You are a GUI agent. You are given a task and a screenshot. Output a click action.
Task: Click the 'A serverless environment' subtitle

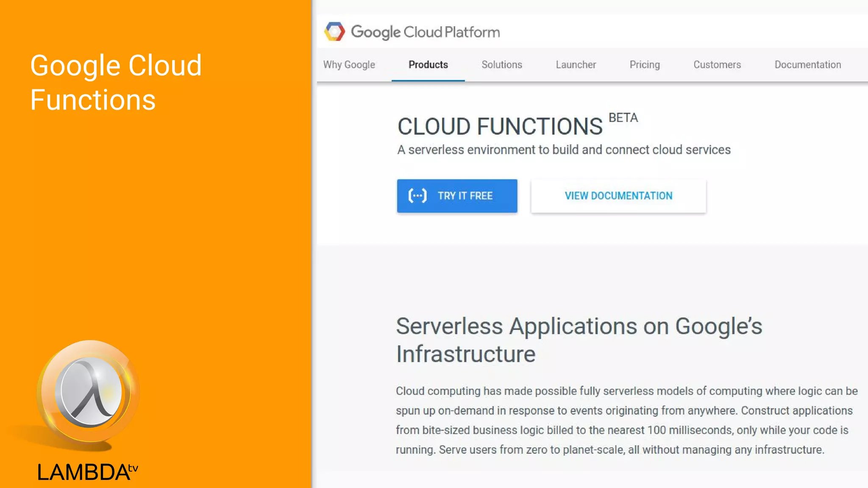564,150
